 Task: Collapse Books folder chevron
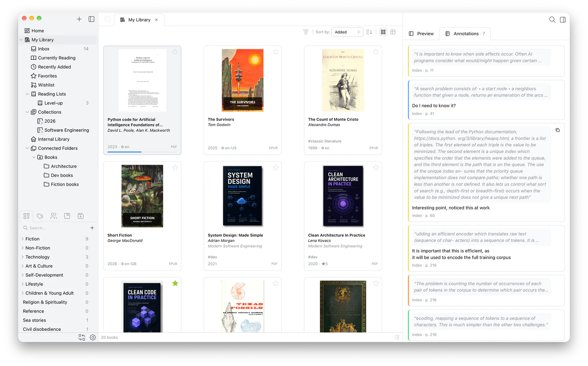coord(34,157)
